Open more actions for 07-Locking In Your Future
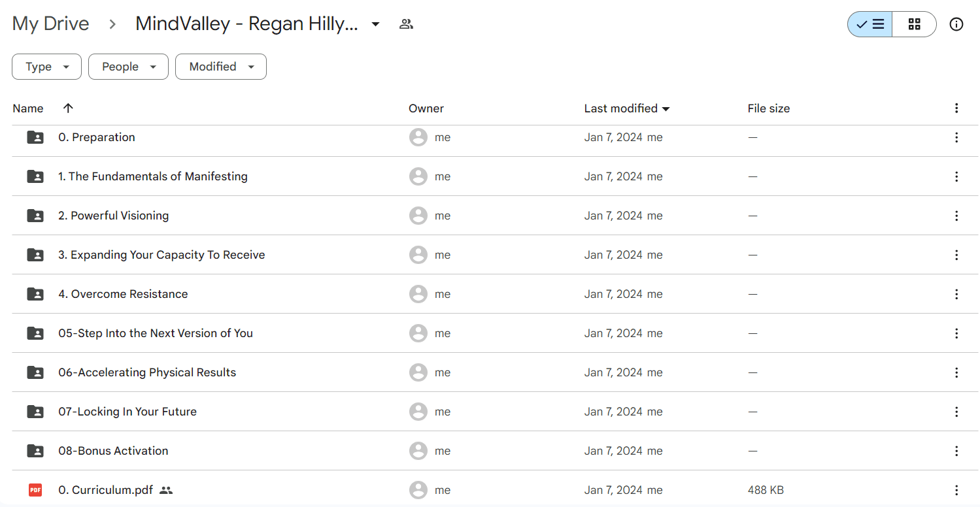This screenshot has height=507, width=980. [956, 412]
